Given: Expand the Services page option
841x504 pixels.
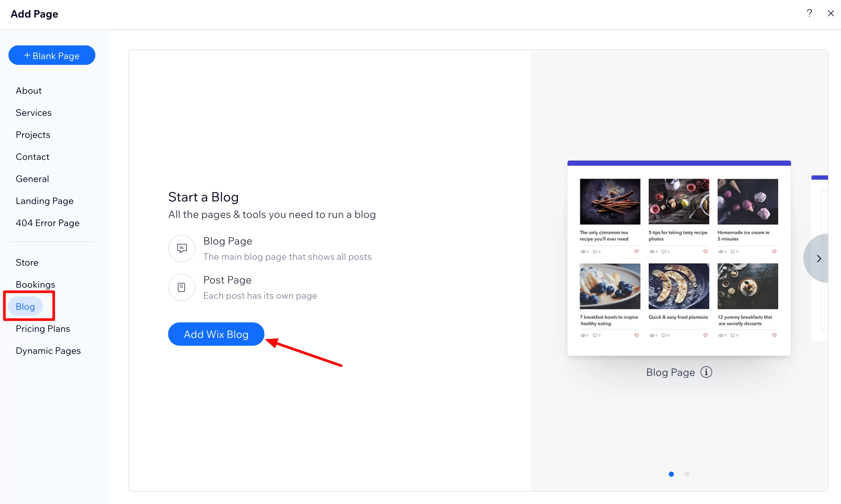Looking at the screenshot, I should pos(34,112).
